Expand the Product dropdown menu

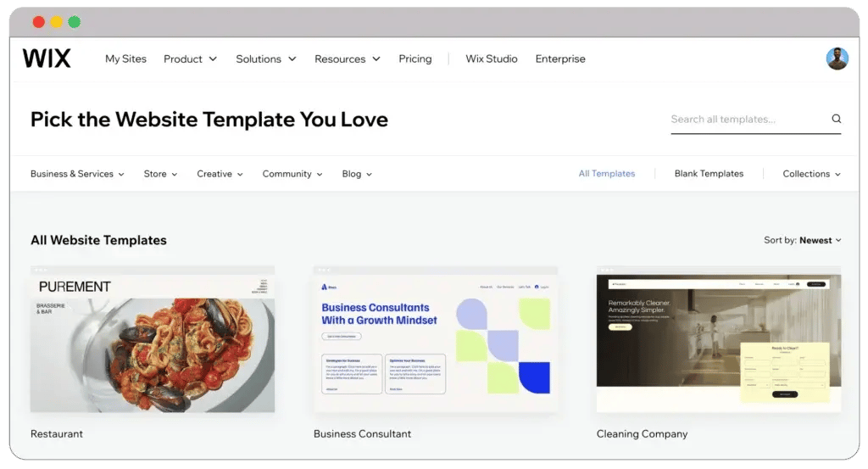190,59
